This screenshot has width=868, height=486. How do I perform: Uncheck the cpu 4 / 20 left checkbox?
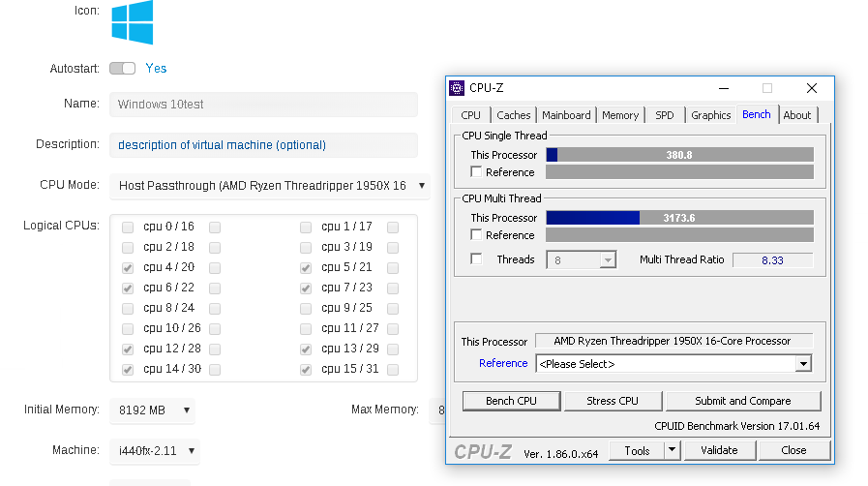pyautogui.click(x=128, y=268)
